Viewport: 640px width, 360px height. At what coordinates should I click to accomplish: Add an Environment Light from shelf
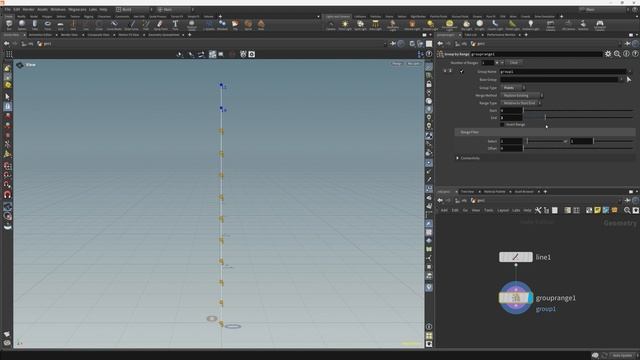point(449,25)
